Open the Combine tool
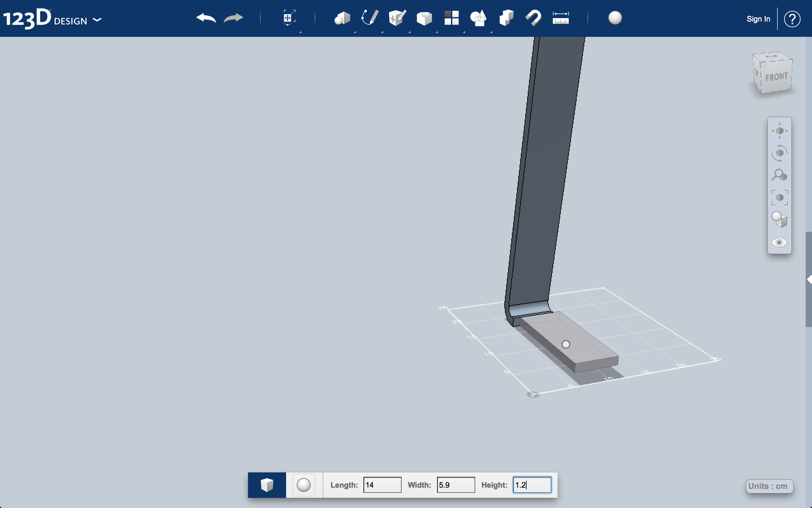 (506, 18)
